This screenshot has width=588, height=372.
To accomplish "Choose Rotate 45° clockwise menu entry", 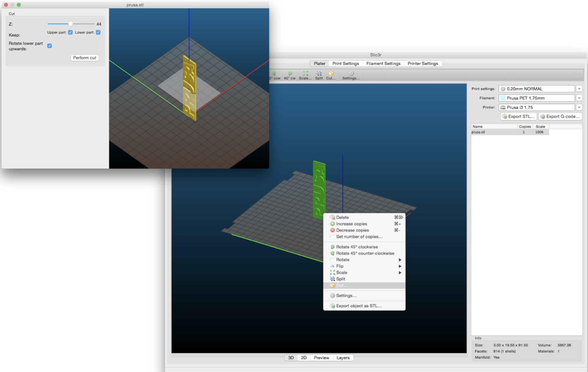I will point(364,247).
